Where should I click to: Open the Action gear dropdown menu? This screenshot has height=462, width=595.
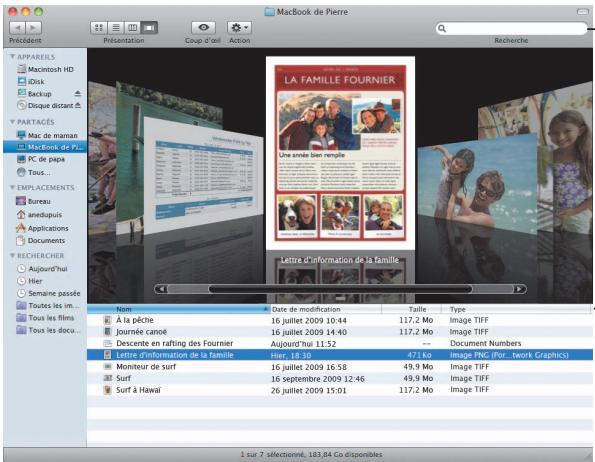coord(239,28)
